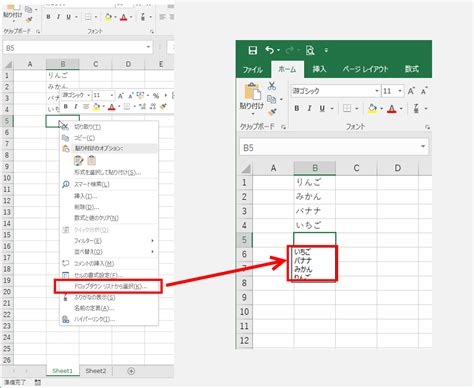
Task: Open クリップボード dialog launcher, right window
Action: coord(283,127)
